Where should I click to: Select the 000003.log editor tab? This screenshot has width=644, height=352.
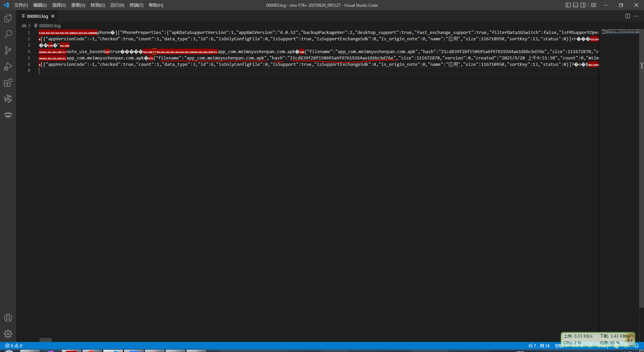click(37, 16)
